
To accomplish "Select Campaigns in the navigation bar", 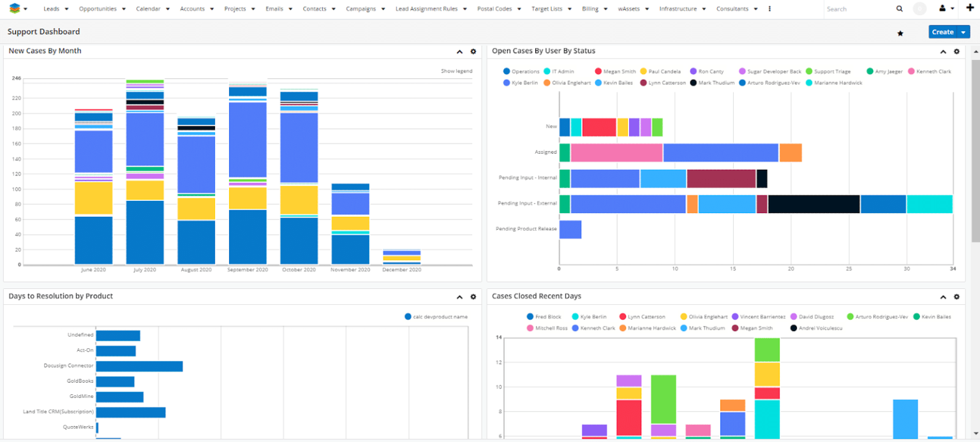I will coord(362,9).
